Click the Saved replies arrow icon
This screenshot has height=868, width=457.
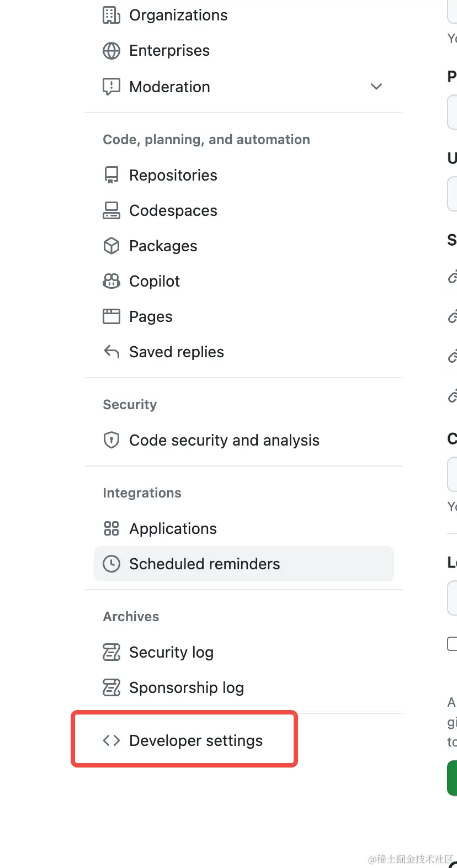pyautogui.click(x=111, y=352)
